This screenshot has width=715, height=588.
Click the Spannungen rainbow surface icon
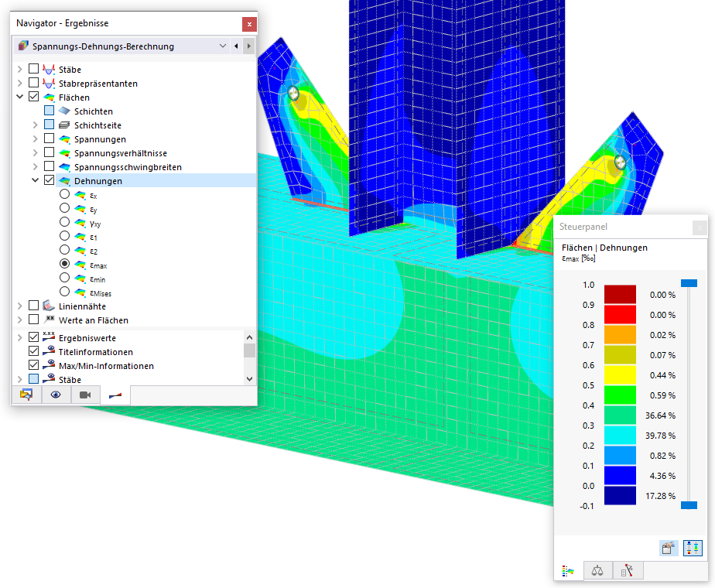(64, 139)
